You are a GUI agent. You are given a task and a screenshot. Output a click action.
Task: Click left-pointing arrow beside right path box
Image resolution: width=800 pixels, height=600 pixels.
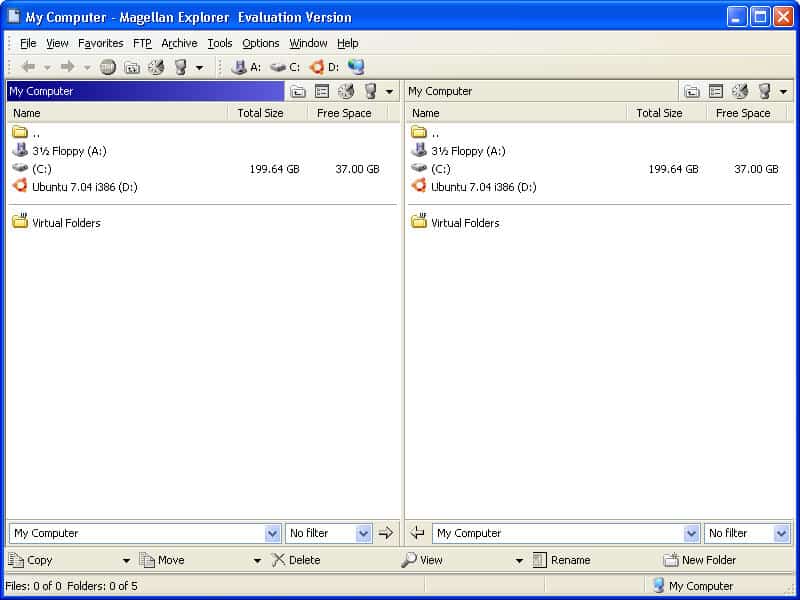(x=418, y=533)
